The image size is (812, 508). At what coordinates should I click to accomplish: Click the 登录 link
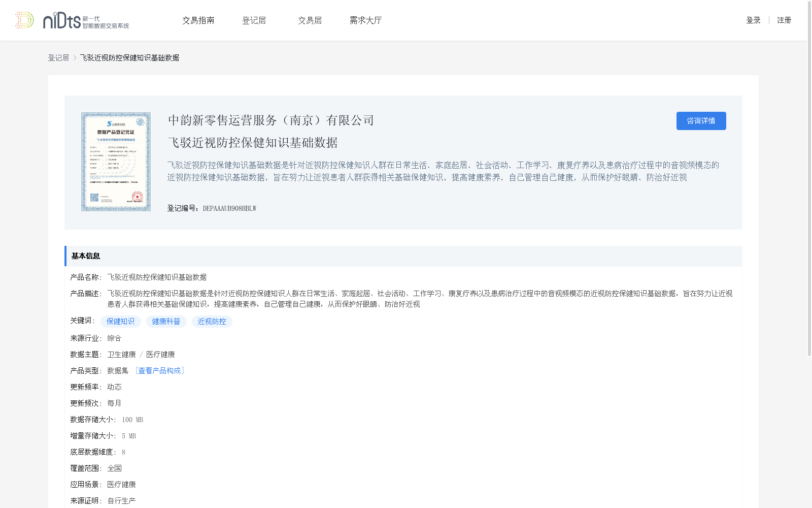753,20
